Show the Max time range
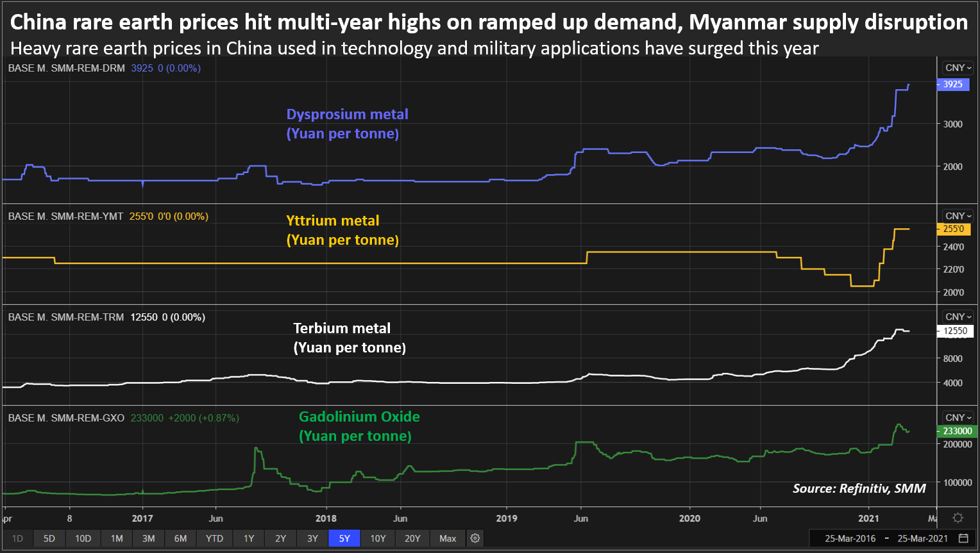The image size is (980, 553). coord(448,538)
